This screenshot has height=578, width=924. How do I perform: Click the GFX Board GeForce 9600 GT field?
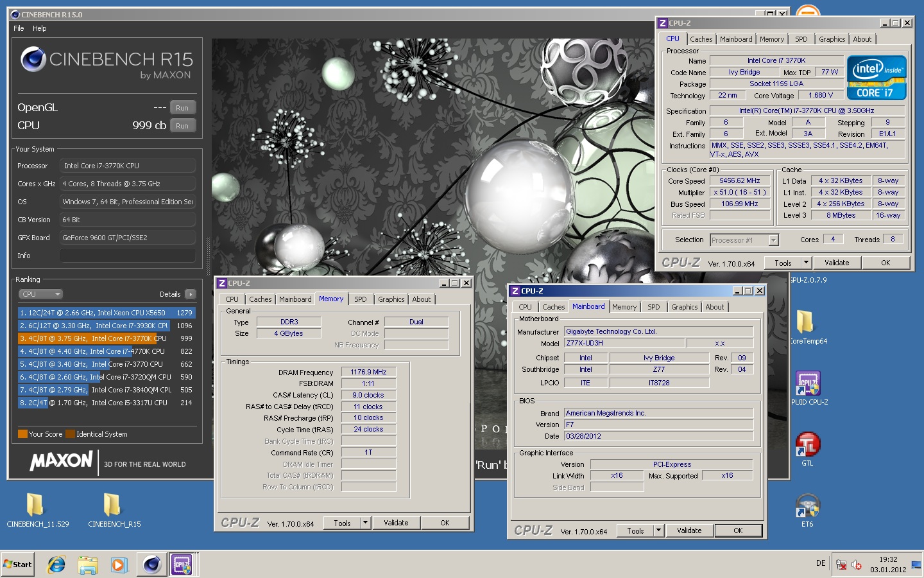click(x=127, y=238)
